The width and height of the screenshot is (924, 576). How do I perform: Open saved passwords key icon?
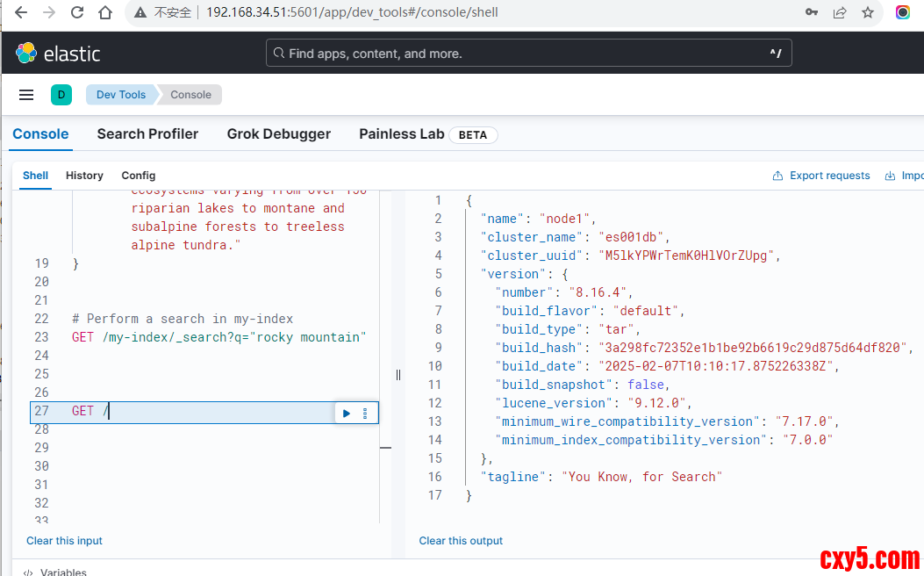coord(812,13)
